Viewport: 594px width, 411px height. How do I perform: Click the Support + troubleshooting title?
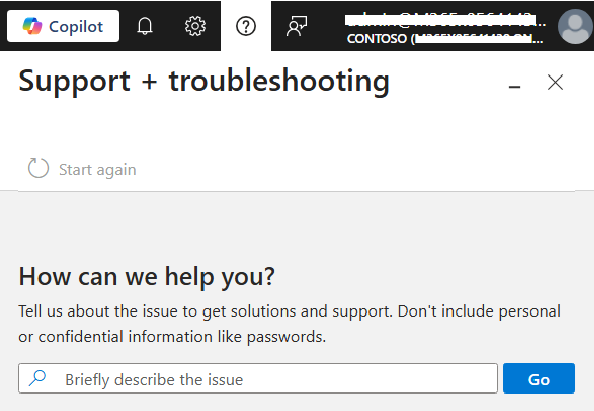tap(204, 81)
